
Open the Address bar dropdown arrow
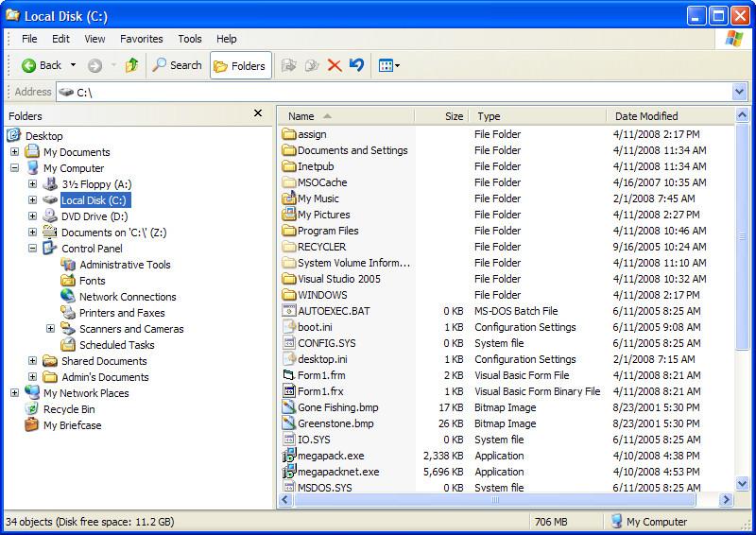coord(739,92)
